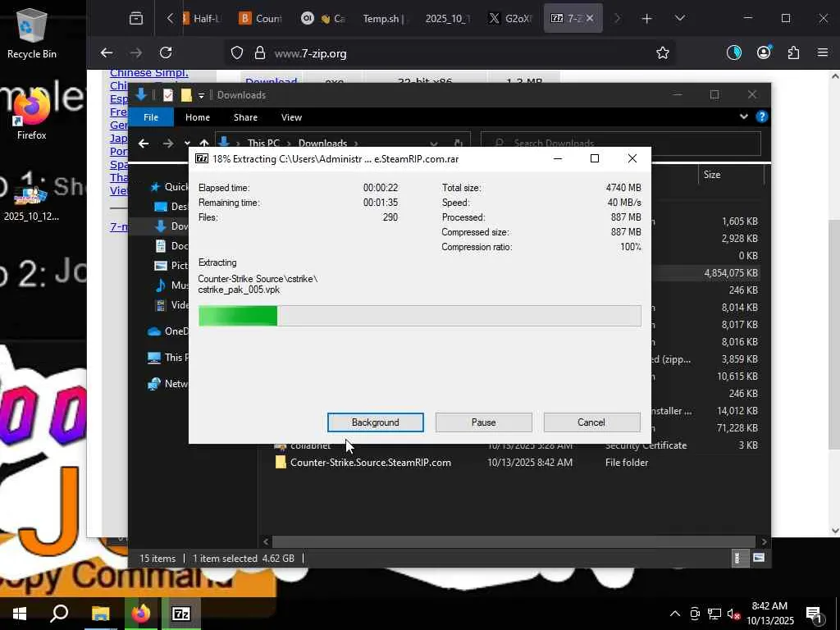Open a new Firefox tab
840x630 pixels.
[x=646, y=18]
